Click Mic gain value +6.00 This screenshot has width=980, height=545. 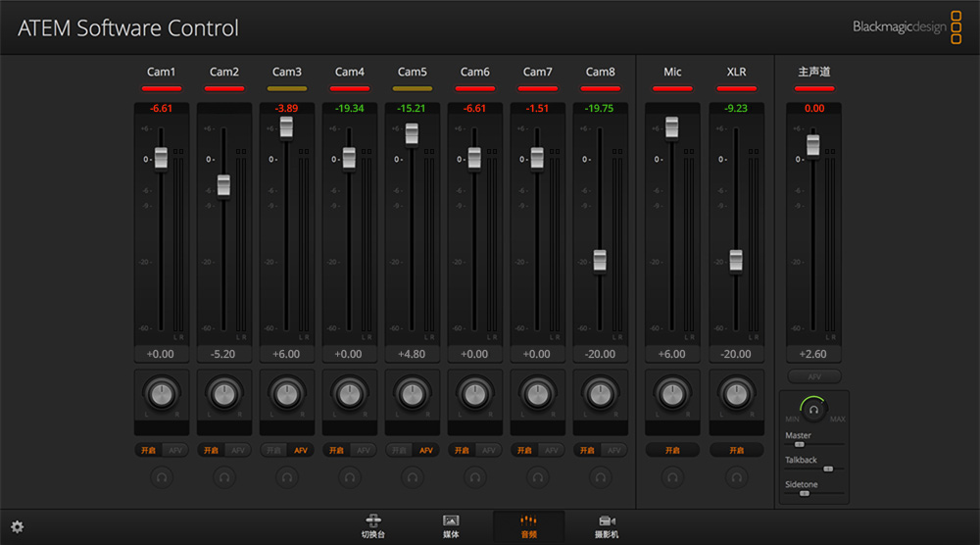[672, 354]
